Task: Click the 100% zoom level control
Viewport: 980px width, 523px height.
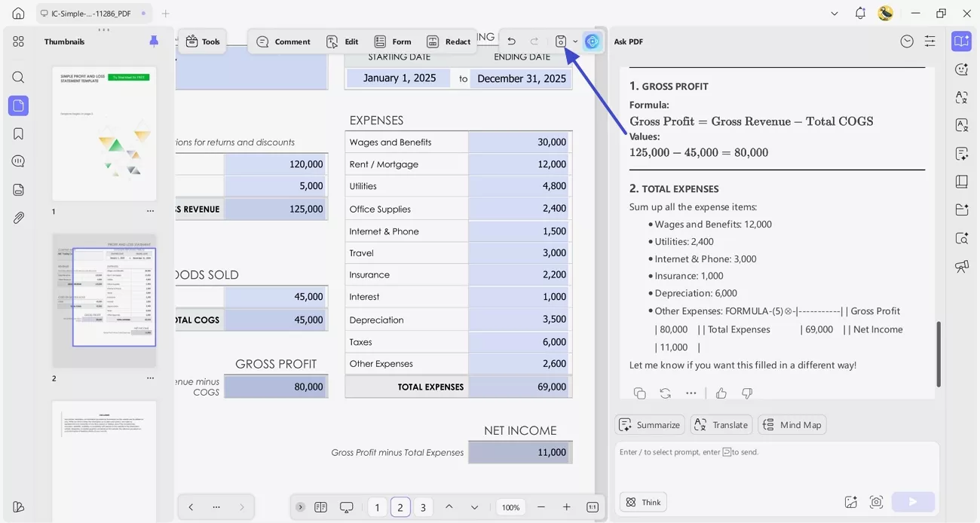Action: (510, 507)
